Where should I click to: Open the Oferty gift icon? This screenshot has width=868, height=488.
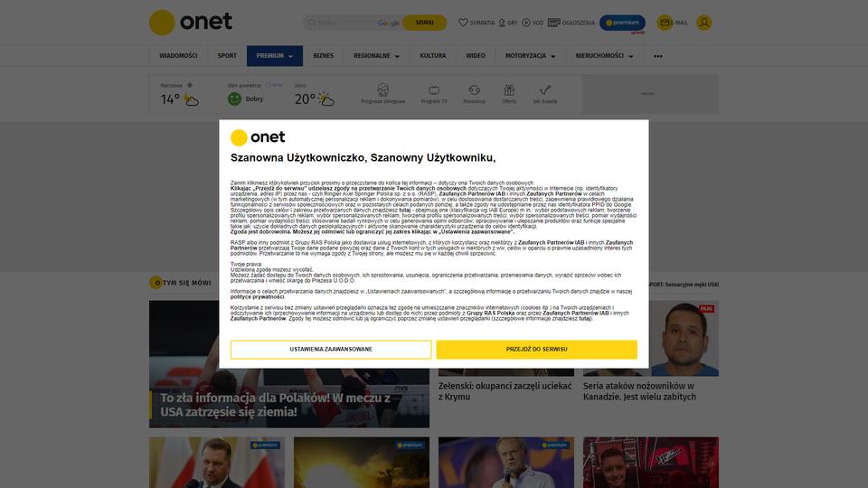pyautogui.click(x=509, y=89)
